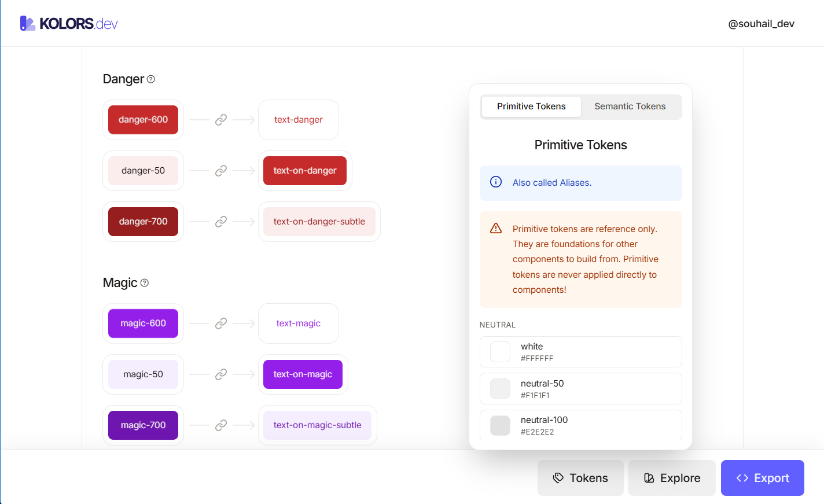Image resolution: width=824 pixels, height=504 pixels.
Task: Click the info icon in the Aliases banner
Action: [x=495, y=182]
